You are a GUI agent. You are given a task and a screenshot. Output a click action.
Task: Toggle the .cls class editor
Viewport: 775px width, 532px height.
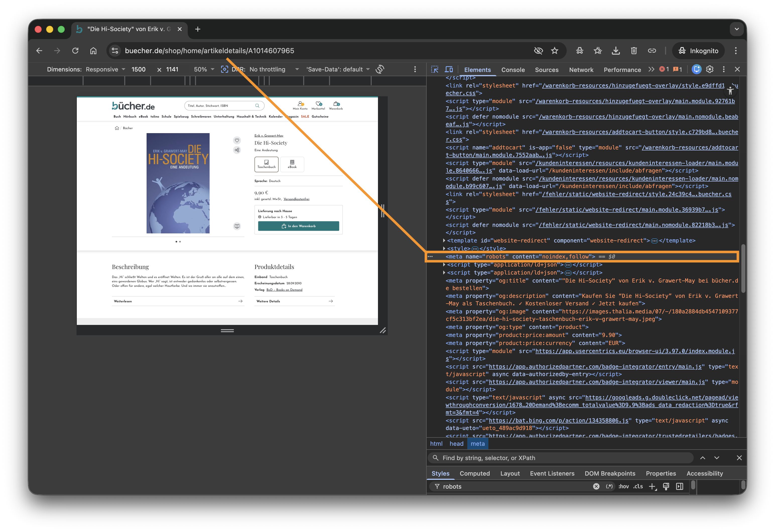638,486
